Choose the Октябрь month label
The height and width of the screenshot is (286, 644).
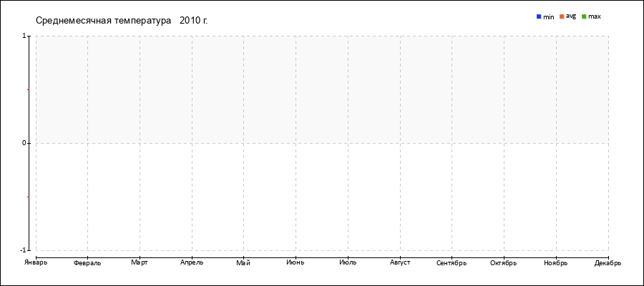(x=504, y=262)
